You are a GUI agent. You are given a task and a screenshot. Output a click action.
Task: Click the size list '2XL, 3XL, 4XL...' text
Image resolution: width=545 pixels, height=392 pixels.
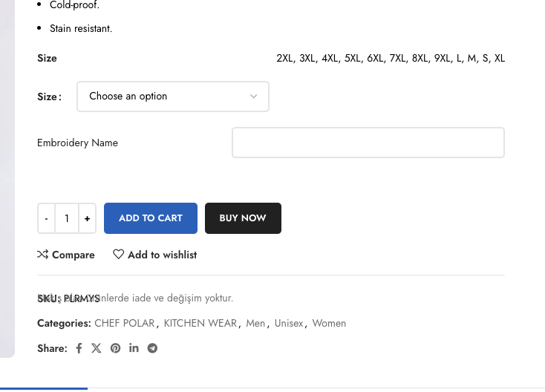391,58
